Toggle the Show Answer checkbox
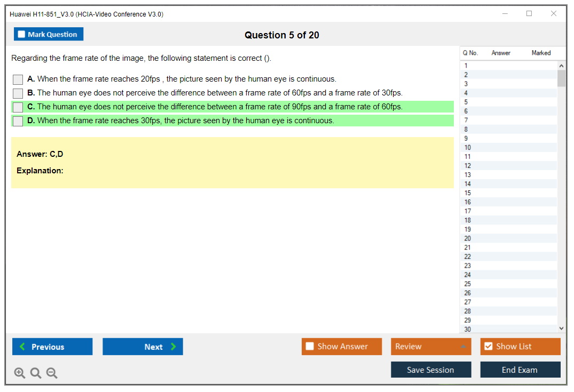The height and width of the screenshot is (392, 574). (x=310, y=347)
